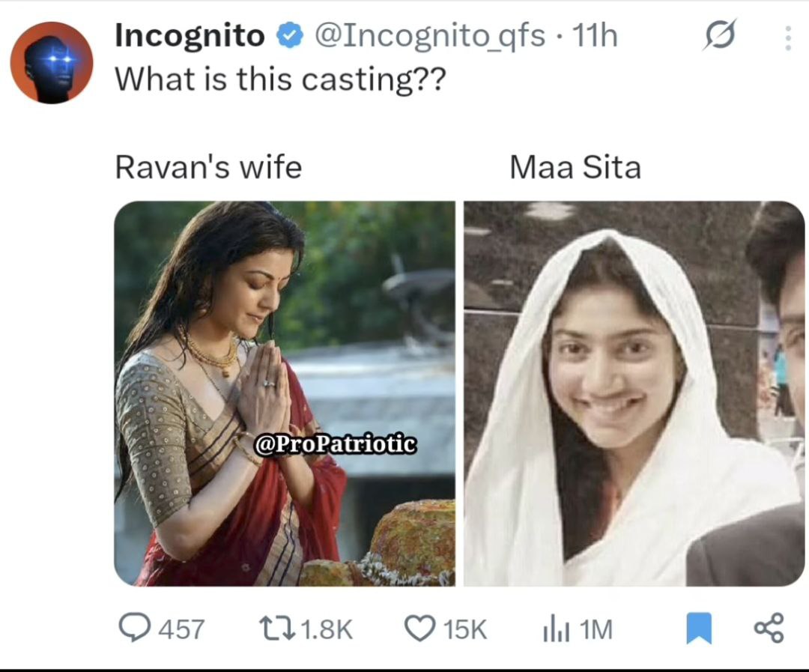
Task: Open the right image with white scarf
Action: click(x=634, y=393)
